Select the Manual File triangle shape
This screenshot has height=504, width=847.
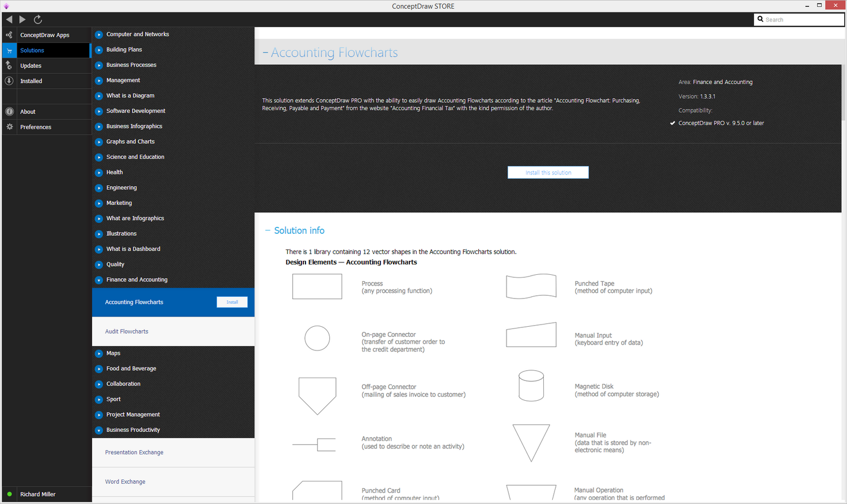coord(531,443)
